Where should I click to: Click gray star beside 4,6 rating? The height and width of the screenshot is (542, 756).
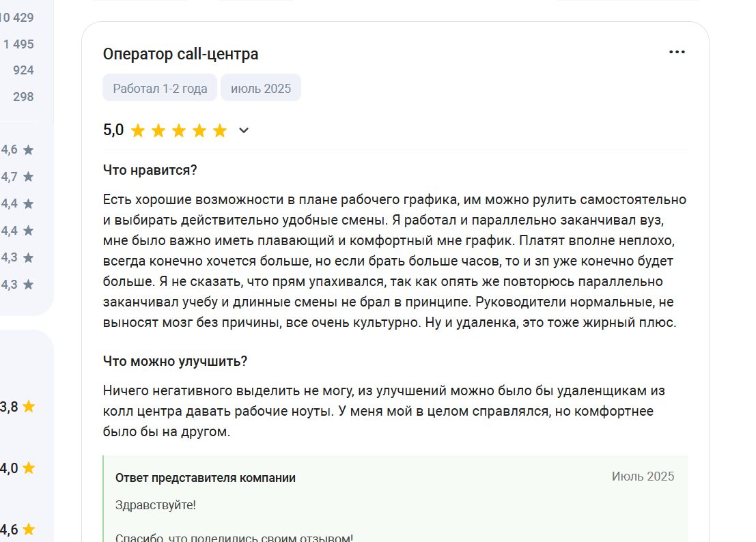29,150
